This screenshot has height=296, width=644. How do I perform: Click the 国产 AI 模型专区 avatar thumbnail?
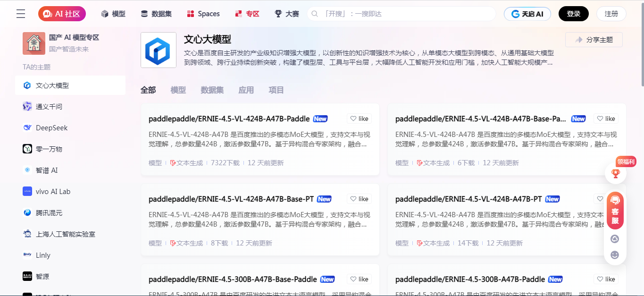(34, 43)
